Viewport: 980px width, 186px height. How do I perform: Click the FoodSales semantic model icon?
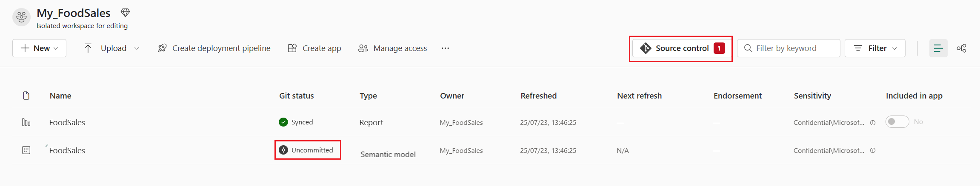[x=26, y=150]
